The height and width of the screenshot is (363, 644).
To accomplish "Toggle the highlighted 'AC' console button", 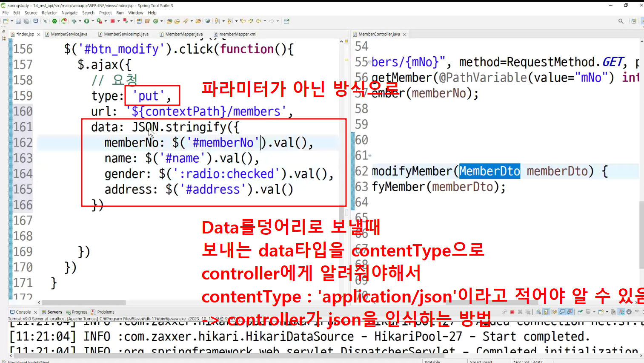I will 621,312.
